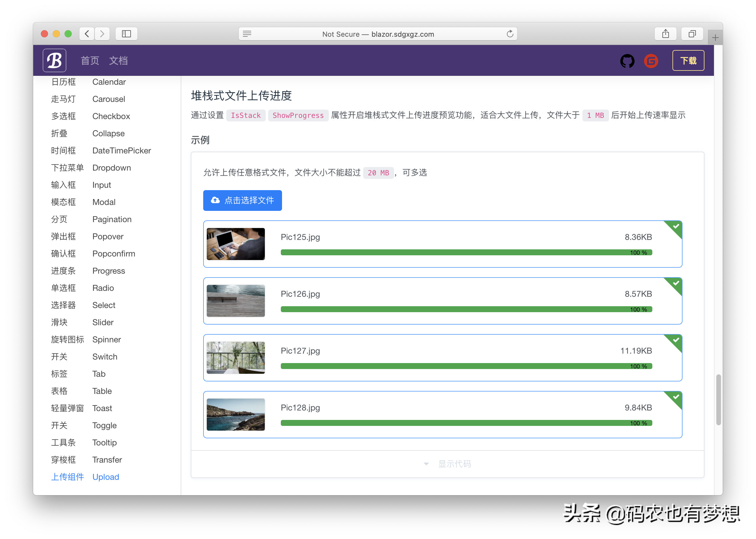
Task: Open the Table sidebar entry
Action: click(x=102, y=391)
